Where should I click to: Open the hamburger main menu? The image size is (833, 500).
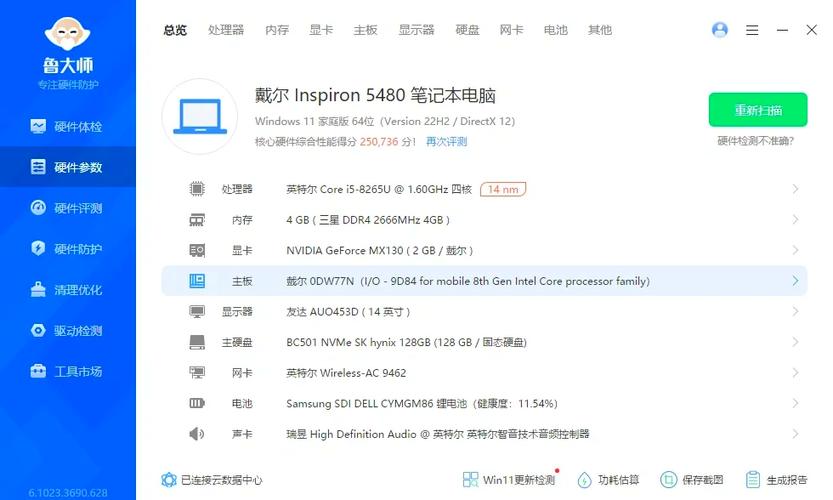[752, 30]
